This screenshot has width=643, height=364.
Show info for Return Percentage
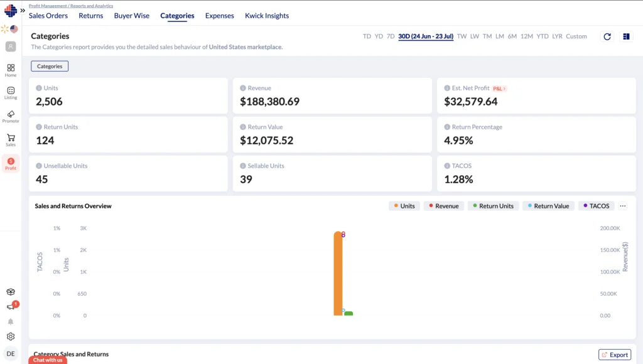pyautogui.click(x=447, y=127)
